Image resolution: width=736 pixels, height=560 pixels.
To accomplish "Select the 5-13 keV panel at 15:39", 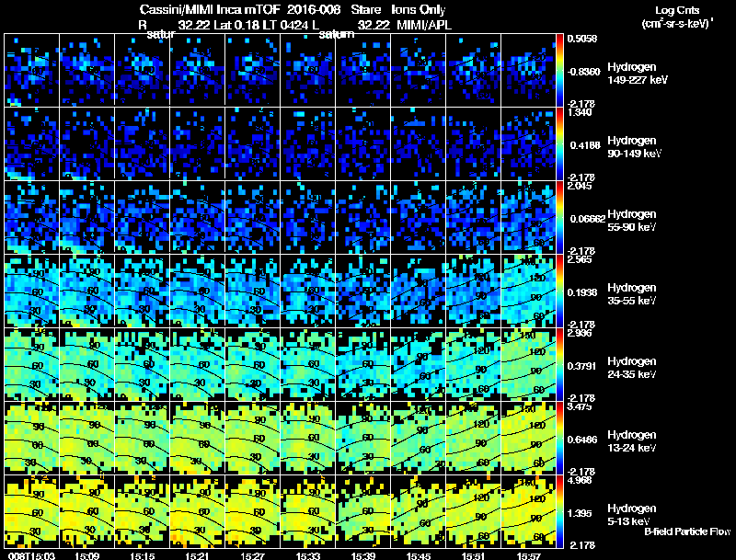I will click(x=362, y=512).
